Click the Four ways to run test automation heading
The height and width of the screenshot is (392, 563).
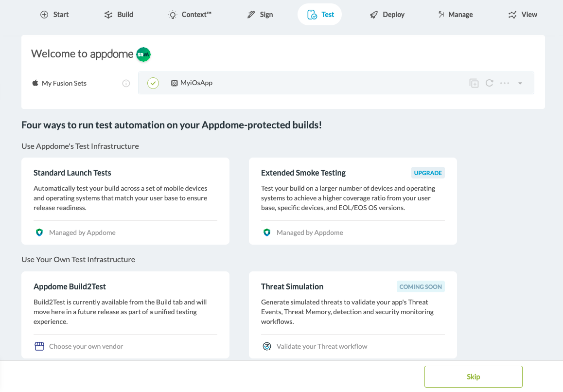pos(172,125)
